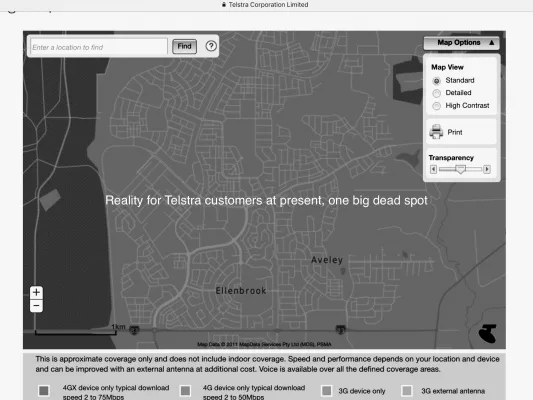Click the location search input field
Image resolution: width=533 pixels, height=400 pixels.
click(x=99, y=47)
